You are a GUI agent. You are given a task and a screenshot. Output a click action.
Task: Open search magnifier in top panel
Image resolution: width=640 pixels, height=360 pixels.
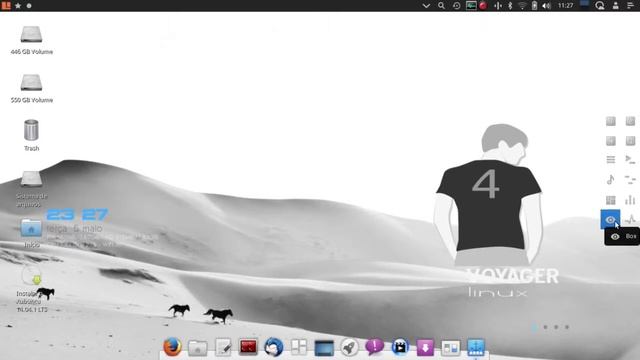pos(441,6)
